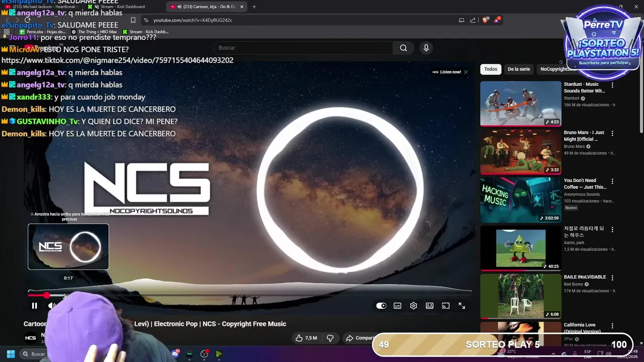Click the YouTube search magnifier button
The image size is (644, 362).
click(x=404, y=48)
